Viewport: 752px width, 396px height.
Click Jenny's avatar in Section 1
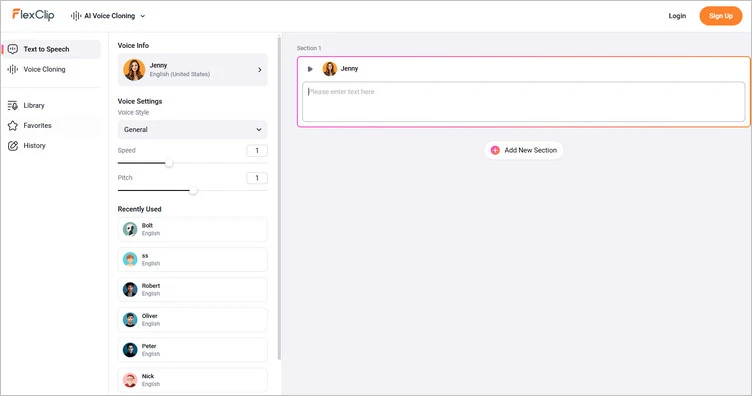pos(329,69)
